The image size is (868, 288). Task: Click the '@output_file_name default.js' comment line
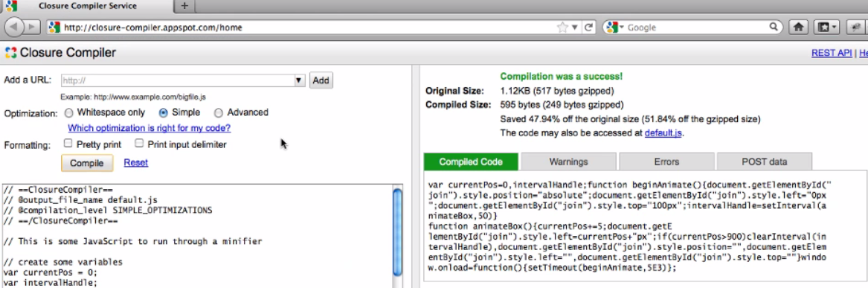[x=80, y=199]
